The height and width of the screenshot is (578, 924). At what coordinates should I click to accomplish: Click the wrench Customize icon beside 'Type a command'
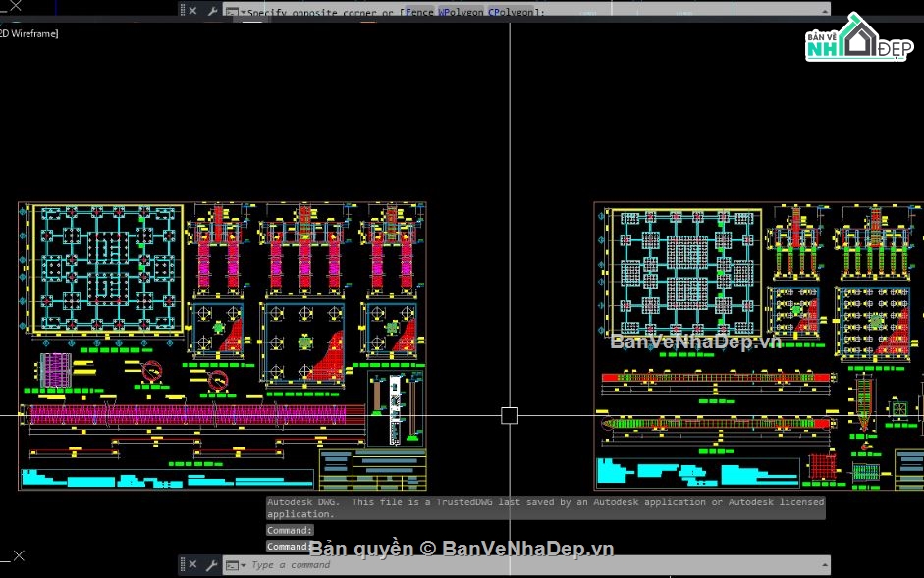tap(210, 565)
